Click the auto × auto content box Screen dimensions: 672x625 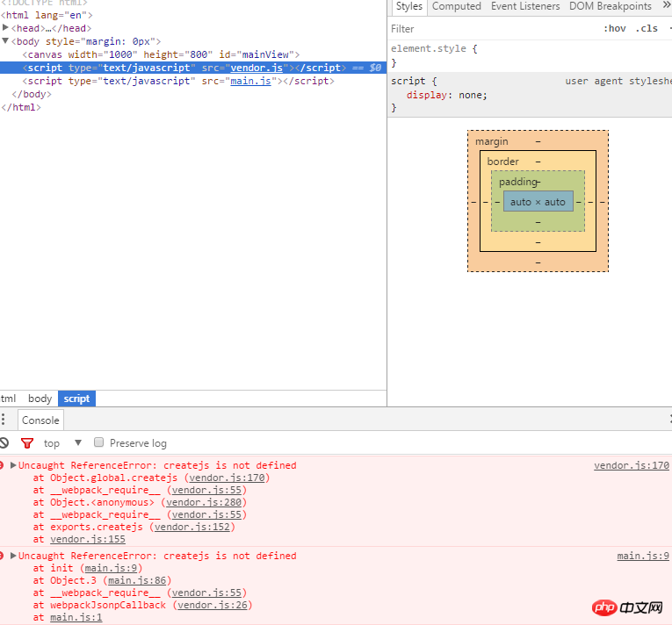pyautogui.click(x=538, y=201)
